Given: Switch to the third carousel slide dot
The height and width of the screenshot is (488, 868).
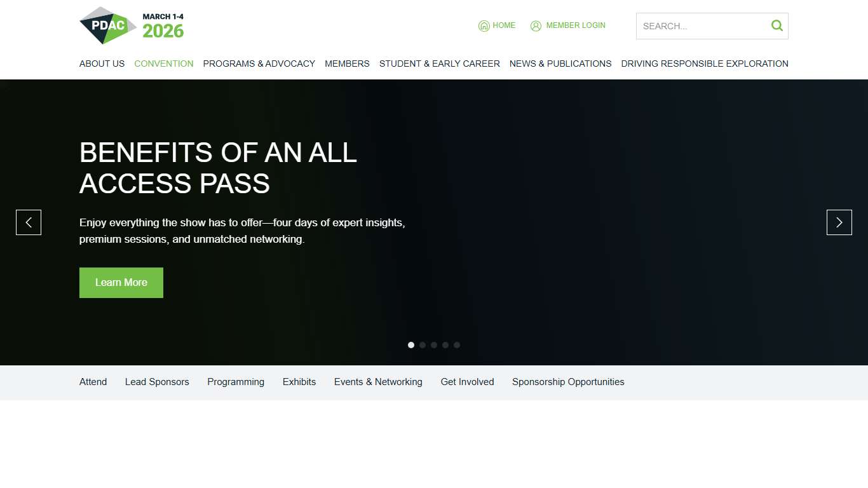Looking at the screenshot, I should pyautogui.click(x=434, y=345).
